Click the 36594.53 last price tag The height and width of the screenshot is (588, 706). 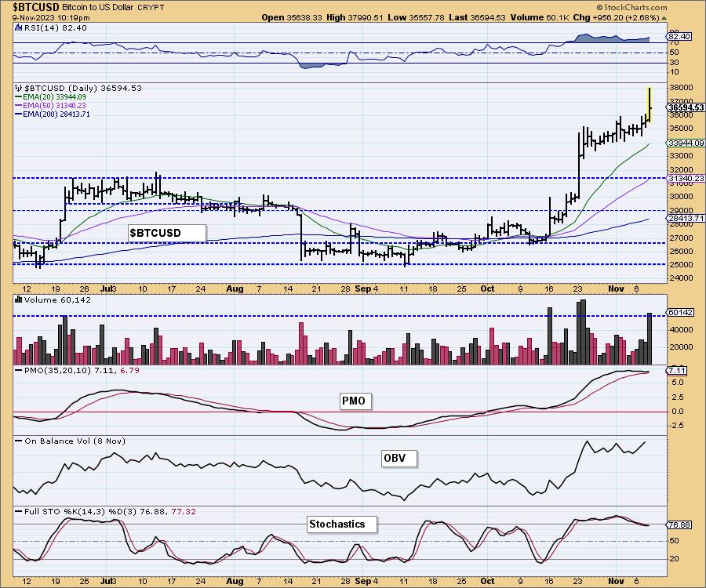[x=686, y=107]
